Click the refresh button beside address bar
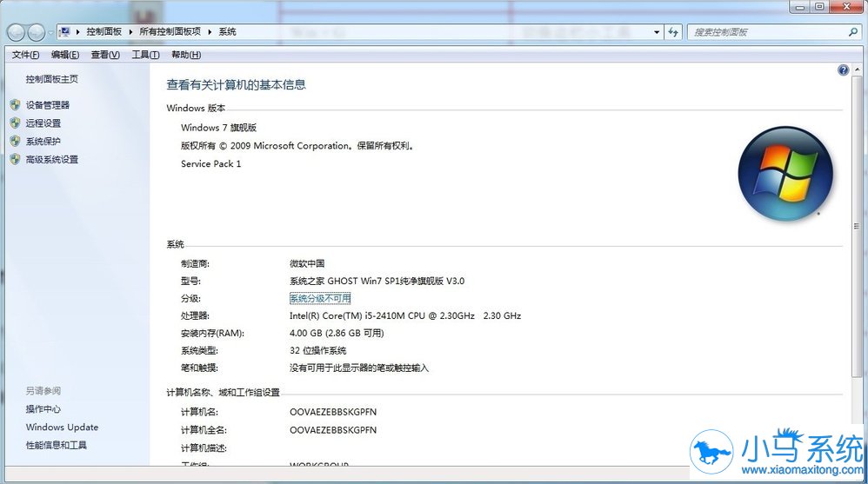The height and width of the screenshot is (484, 868). coord(673,32)
